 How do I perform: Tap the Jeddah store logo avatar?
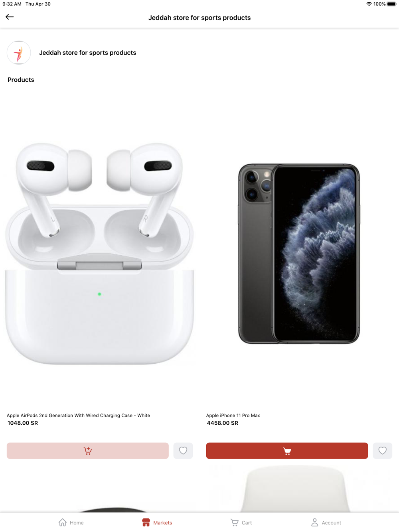click(19, 53)
